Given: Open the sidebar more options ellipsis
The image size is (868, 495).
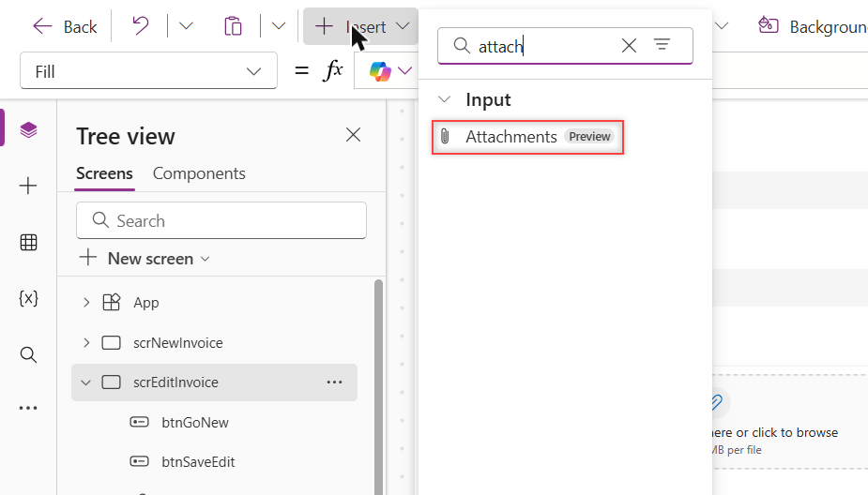Looking at the screenshot, I should tap(28, 408).
